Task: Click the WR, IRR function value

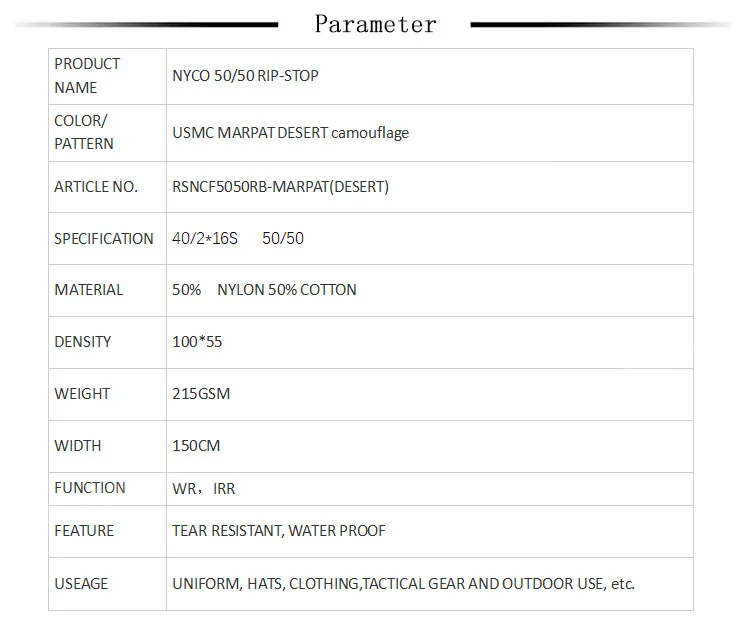Action: [204, 489]
